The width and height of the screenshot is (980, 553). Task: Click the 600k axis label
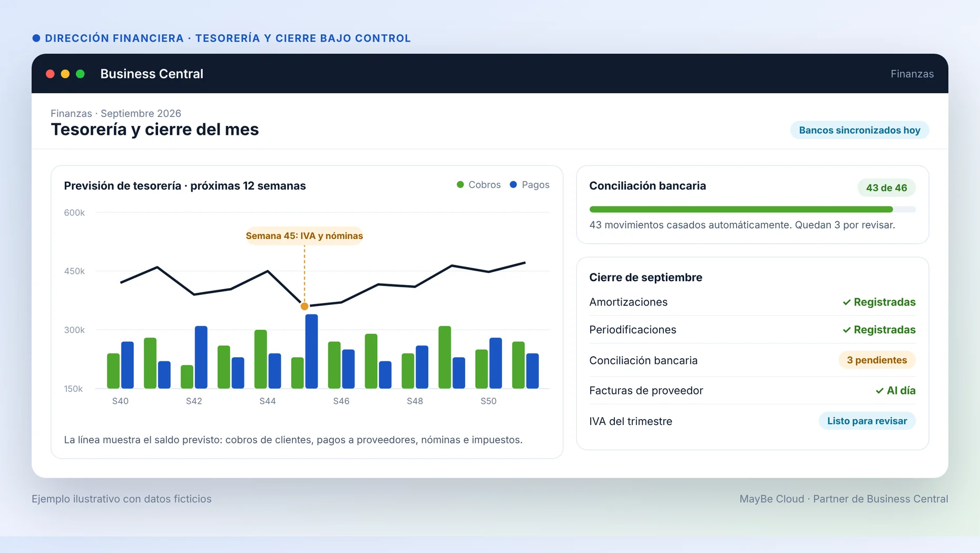click(x=74, y=213)
